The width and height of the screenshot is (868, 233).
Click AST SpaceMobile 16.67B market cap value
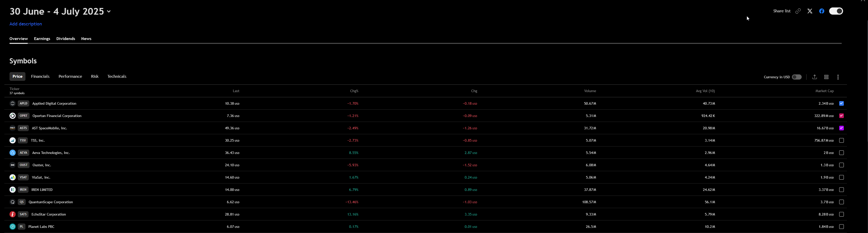pos(825,128)
